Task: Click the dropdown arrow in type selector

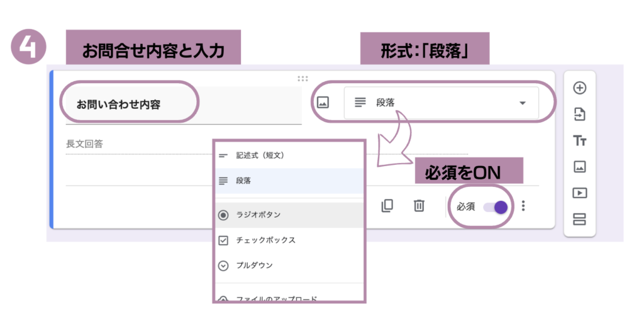Action: [x=522, y=103]
